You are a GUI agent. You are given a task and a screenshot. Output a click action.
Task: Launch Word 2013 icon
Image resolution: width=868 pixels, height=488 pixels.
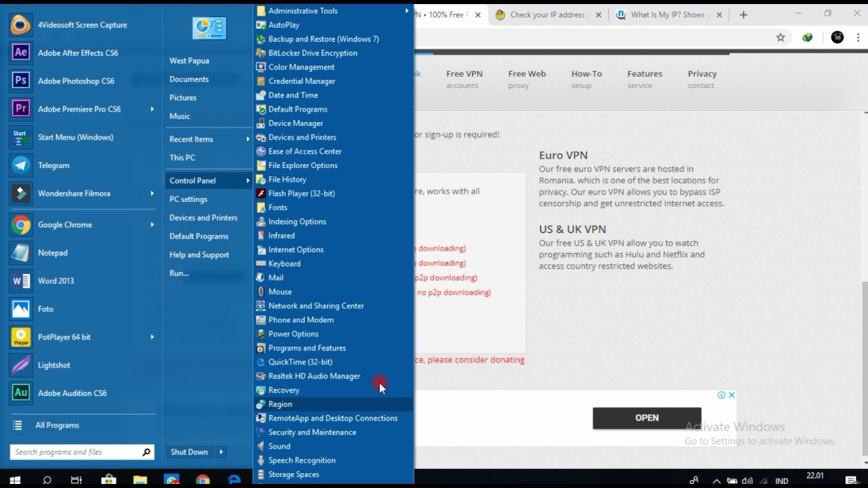(20, 281)
